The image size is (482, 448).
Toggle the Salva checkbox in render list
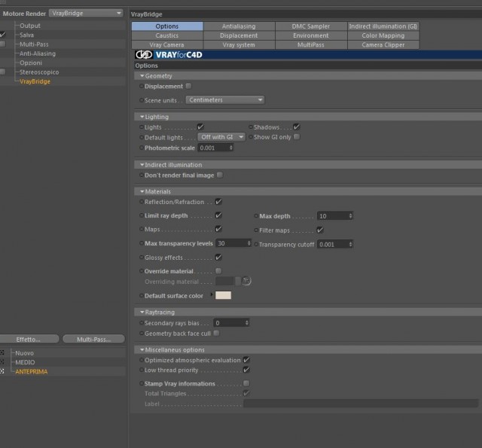click(3, 35)
